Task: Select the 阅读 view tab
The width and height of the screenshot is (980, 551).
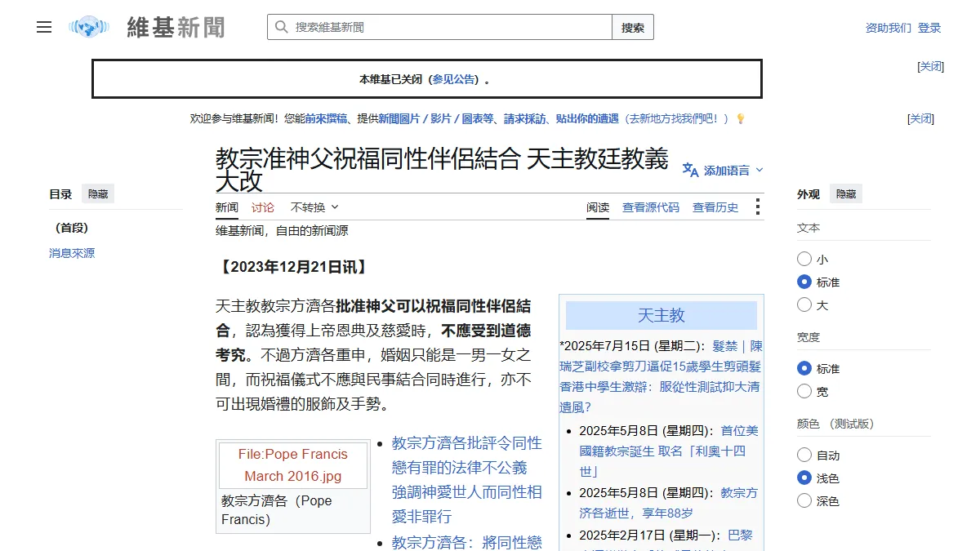Action: click(598, 207)
